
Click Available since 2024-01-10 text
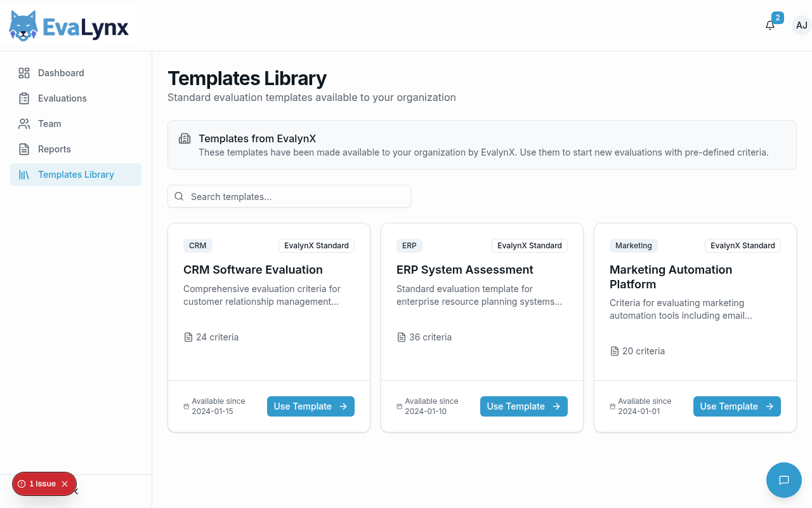[431, 406]
